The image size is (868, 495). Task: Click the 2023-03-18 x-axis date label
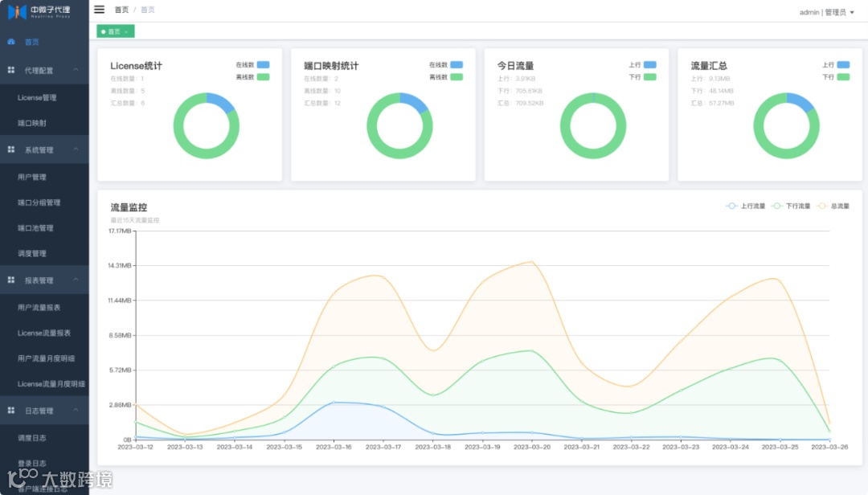click(433, 447)
